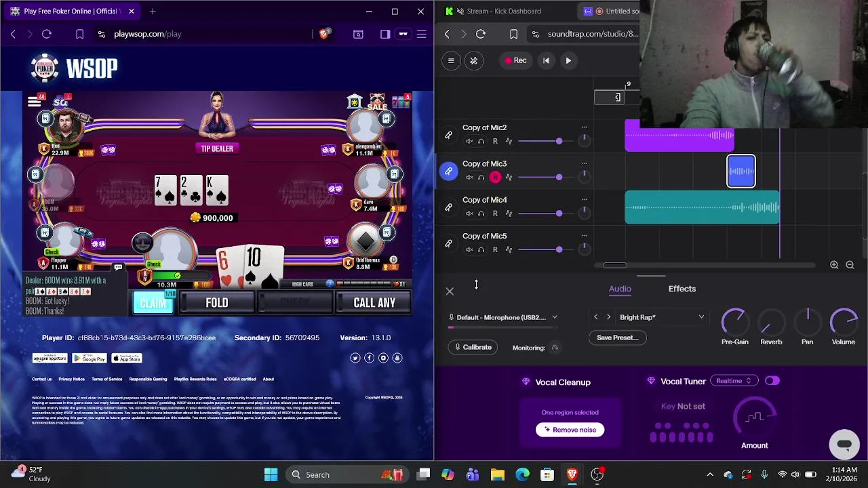Screen dimensions: 868x488
Task: Click the Soundtrap tools icon beside the menu
Action: (474, 61)
